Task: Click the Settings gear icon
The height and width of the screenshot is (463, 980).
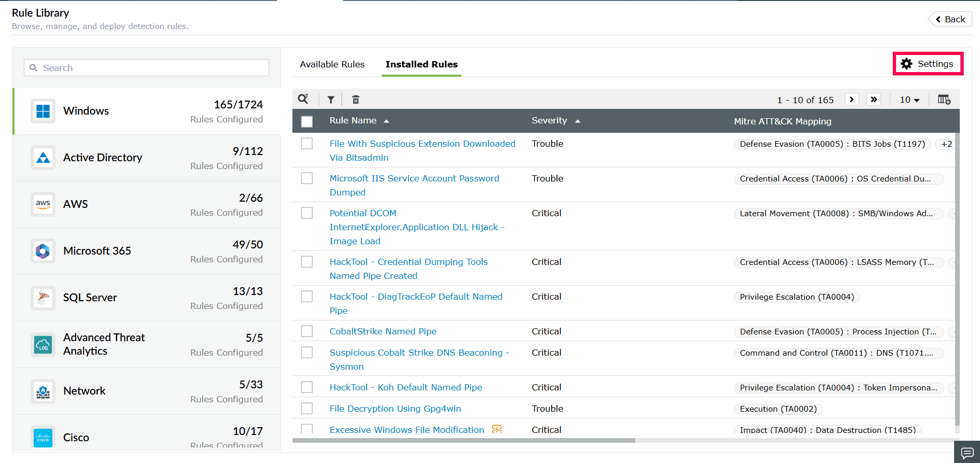Action: coord(906,64)
